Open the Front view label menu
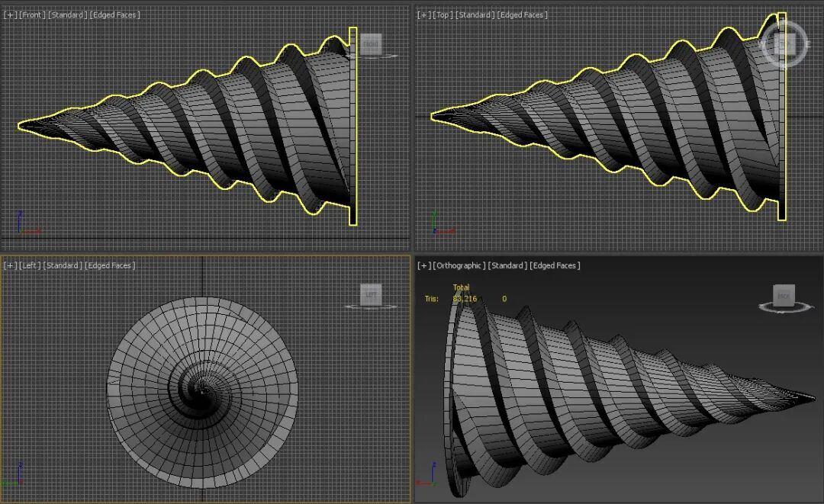Screen dimensions: 824x504 33,14
